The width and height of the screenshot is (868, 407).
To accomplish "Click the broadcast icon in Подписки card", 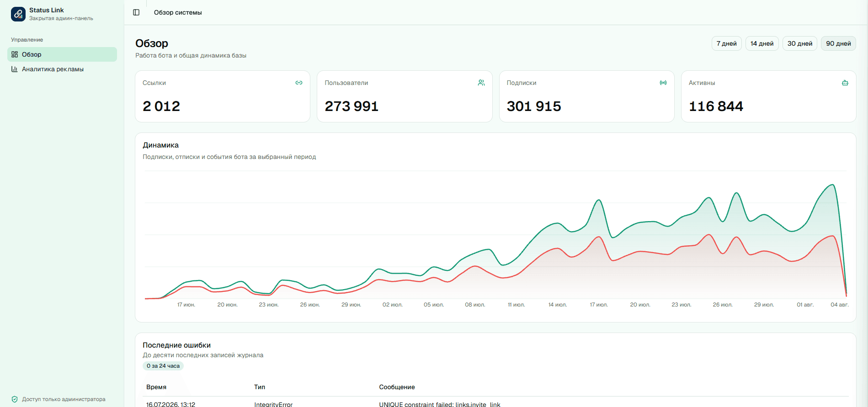I will (663, 83).
